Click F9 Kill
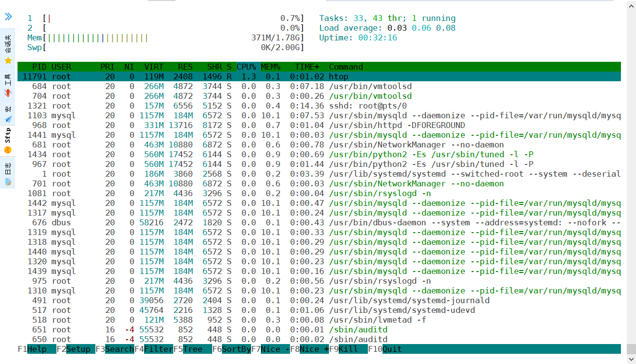This screenshot has width=636, height=364. tap(348, 349)
